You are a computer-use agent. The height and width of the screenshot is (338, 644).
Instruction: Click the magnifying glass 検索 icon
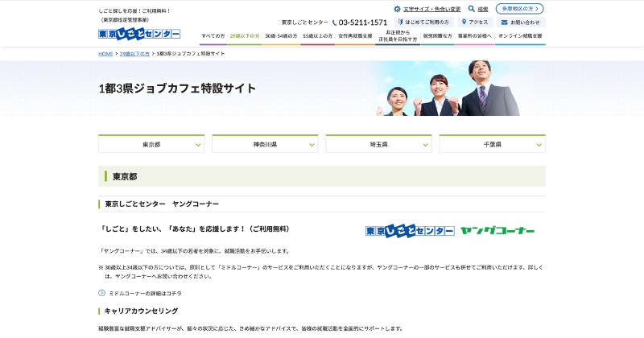[x=471, y=9]
